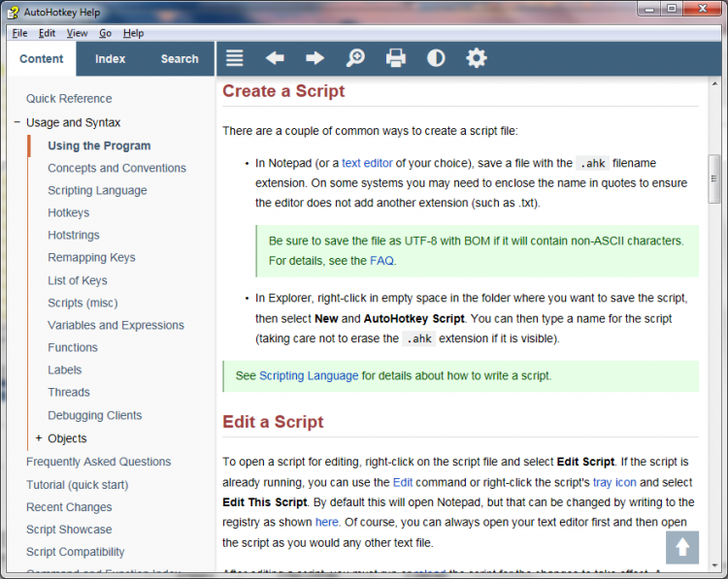
Task: Expand the Objects tree node
Action: pyautogui.click(x=39, y=438)
